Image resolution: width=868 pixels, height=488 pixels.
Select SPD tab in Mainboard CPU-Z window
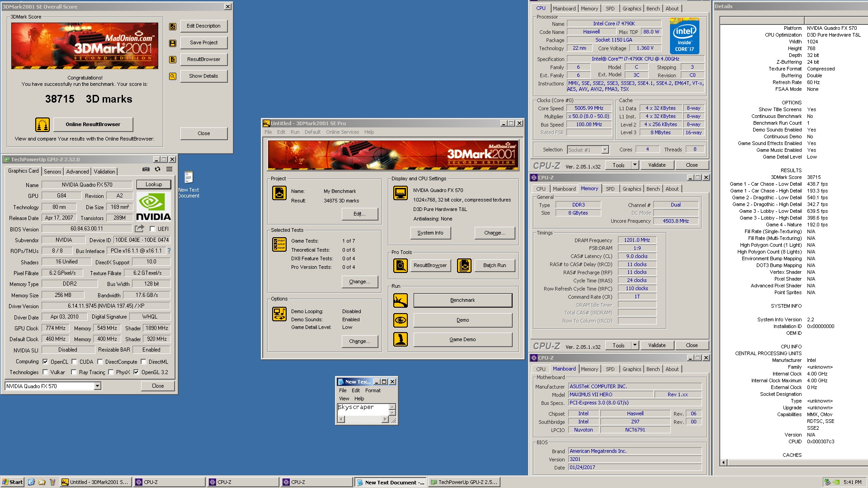[x=610, y=369]
